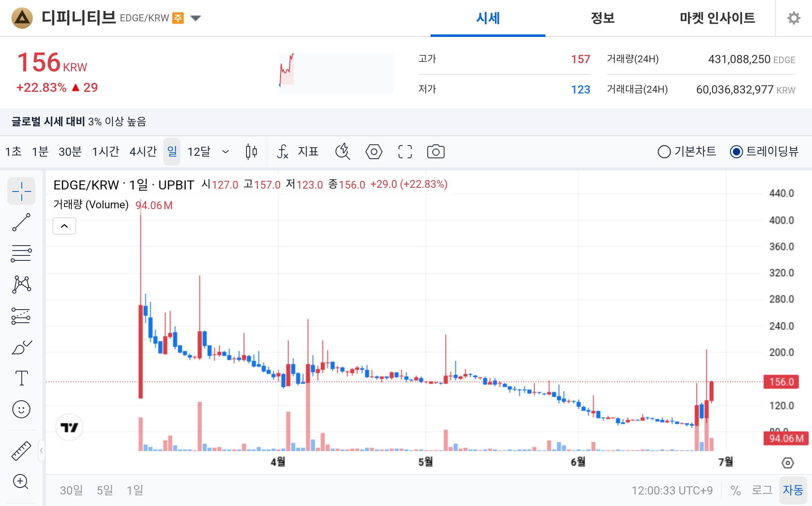Open chart settings hexagon icon
Viewport: 812px width, 506px height.
pyautogui.click(x=374, y=152)
